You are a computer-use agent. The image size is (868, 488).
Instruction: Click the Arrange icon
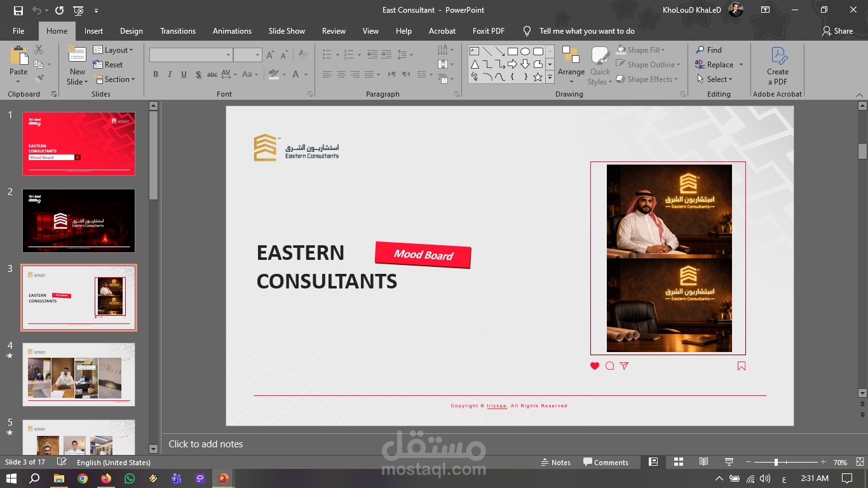(571, 56)
